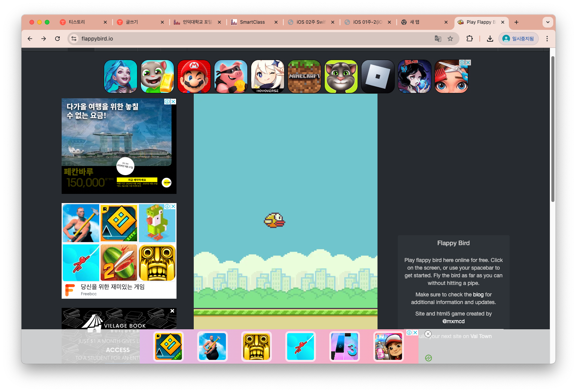Click the eyebrow scissors makeover game icon

451,76
